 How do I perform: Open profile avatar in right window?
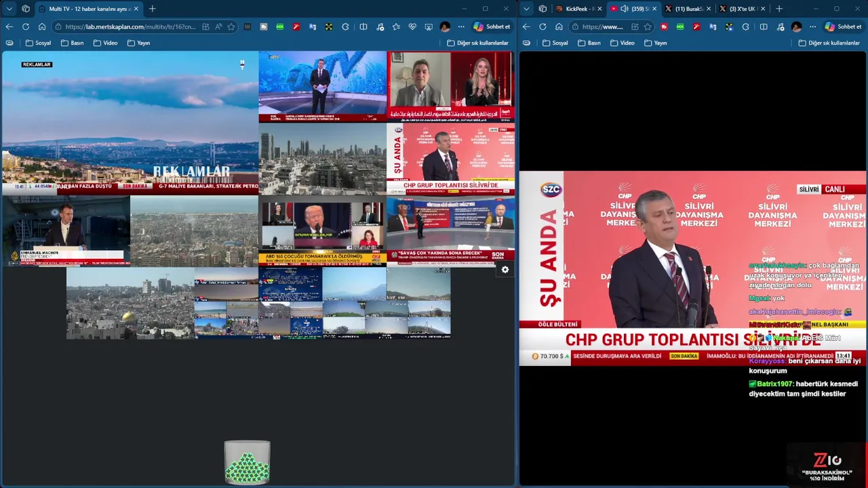(x=796, y=26)
